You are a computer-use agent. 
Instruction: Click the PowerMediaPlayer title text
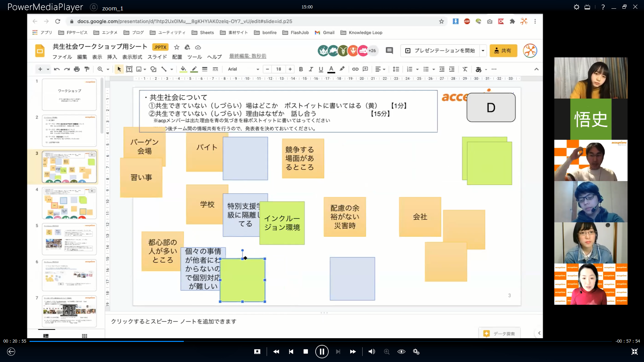point(45,7)
